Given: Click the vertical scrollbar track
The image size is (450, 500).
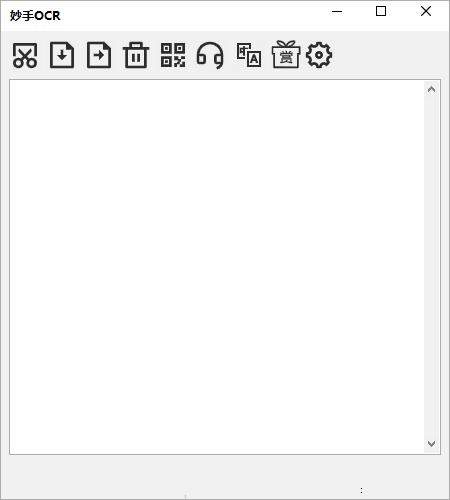Looking at the screenshot, I should 431,267.
